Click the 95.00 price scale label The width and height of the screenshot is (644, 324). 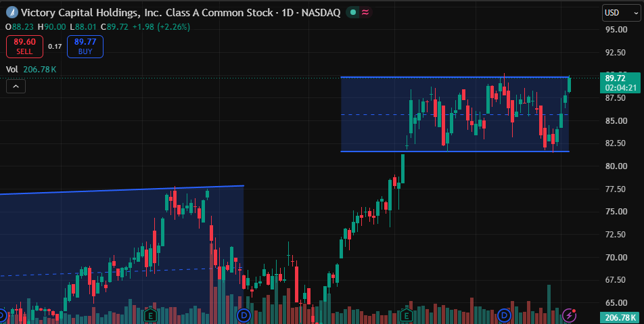pos(617,30)
